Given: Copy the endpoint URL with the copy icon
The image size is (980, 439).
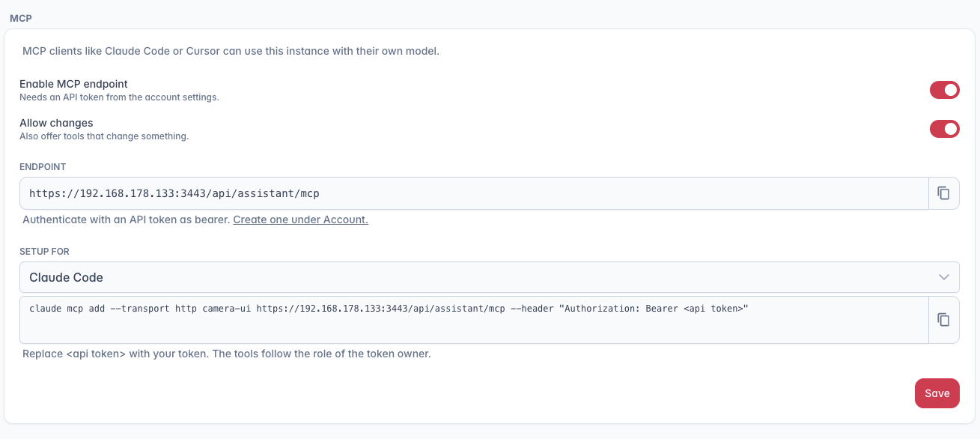Looking at the screenshot, I should coord(944,193).
